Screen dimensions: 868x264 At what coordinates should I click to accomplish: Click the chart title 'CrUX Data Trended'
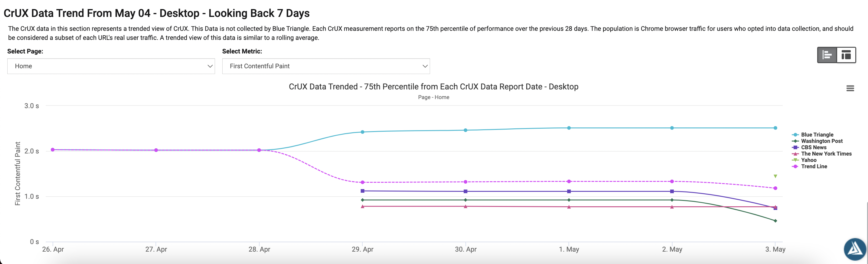pyautogui.click(x=434, y=87)
